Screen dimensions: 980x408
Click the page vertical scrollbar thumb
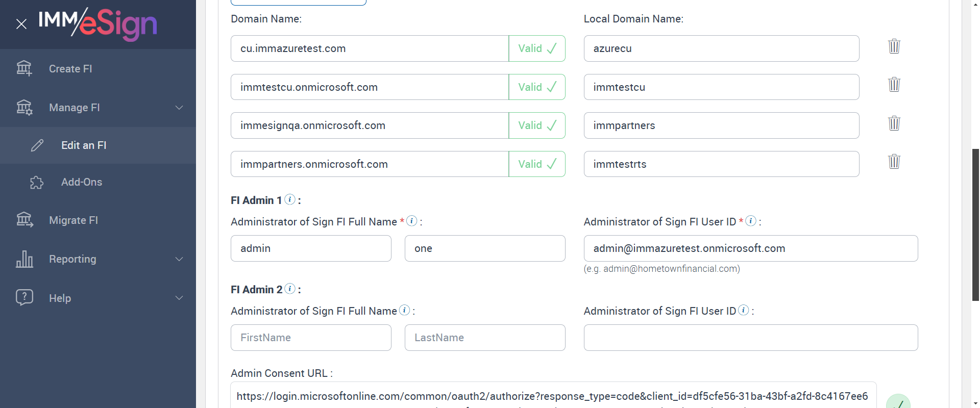[975, 224]
